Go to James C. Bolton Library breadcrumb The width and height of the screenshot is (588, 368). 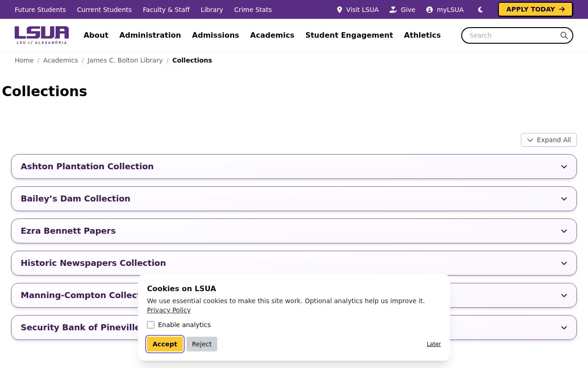[x=125, y=60]
